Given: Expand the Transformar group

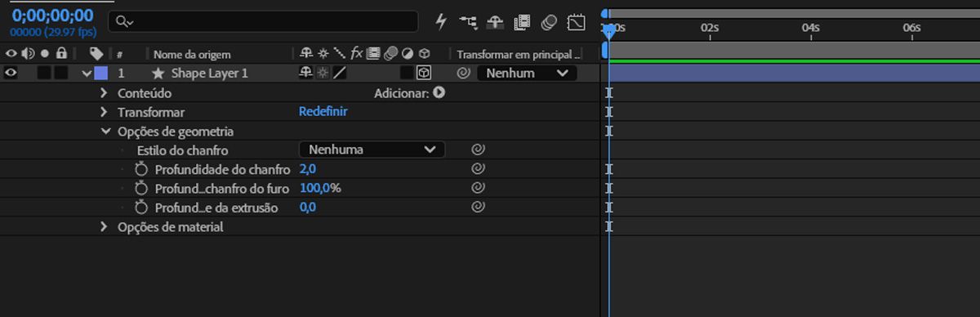Looking at the screenshot, I should click(x=104, y=112).
